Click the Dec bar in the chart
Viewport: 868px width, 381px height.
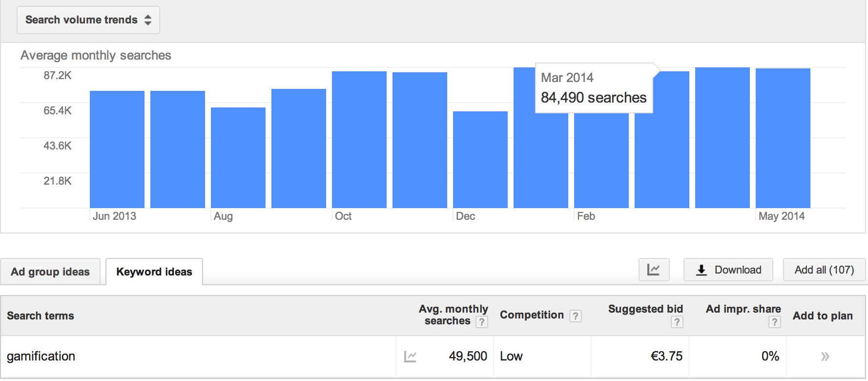(480, 160)
